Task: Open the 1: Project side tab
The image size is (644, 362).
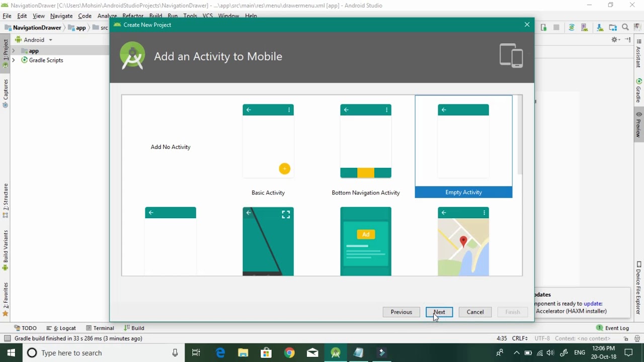Action: [x=6, y=53]
